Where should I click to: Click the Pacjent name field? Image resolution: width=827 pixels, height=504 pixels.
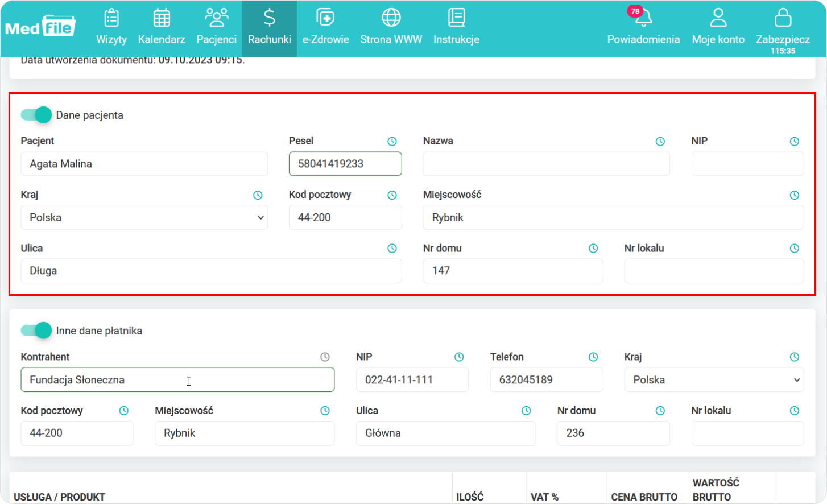coord(144,164)
